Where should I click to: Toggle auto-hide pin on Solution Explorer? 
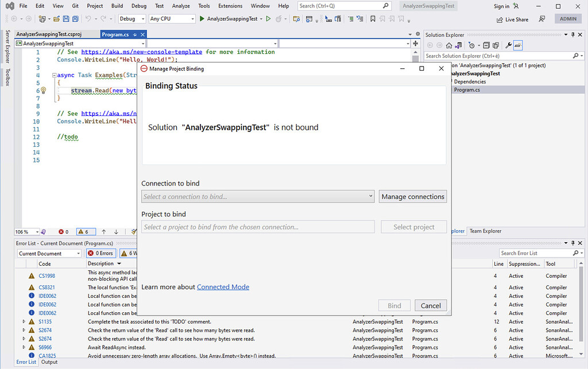pyautogui.click(x=571, y=34)
